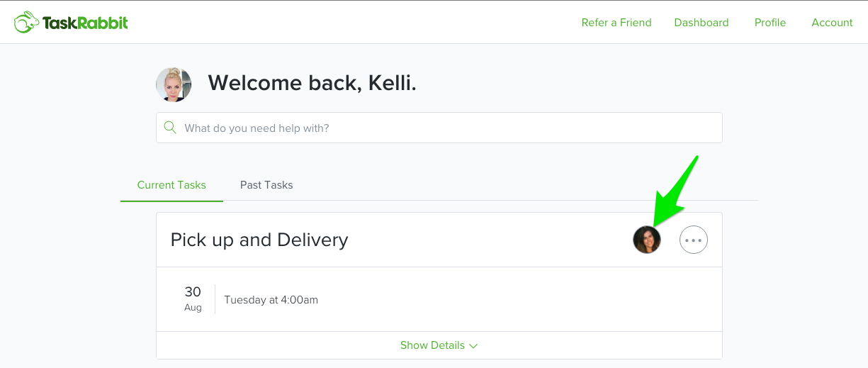Click the Welcome back, Kelli heading
This screenshot has height=368, width=868.
pyautogui.click(x=312, y=83)
